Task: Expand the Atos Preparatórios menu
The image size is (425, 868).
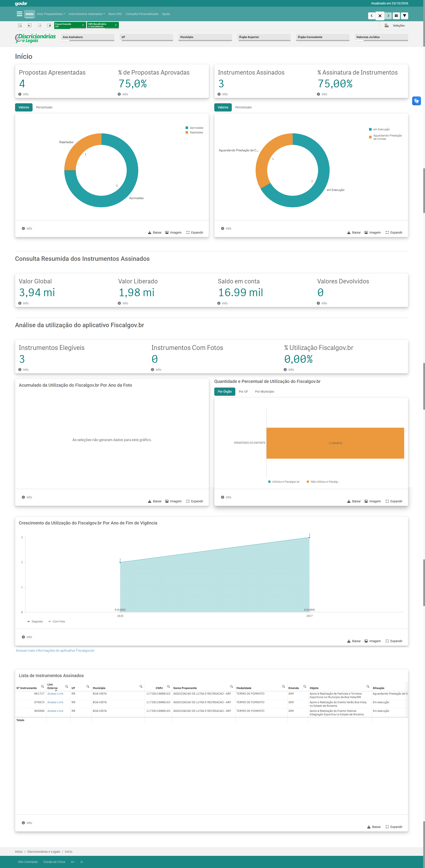Action: tap(51, 14)
